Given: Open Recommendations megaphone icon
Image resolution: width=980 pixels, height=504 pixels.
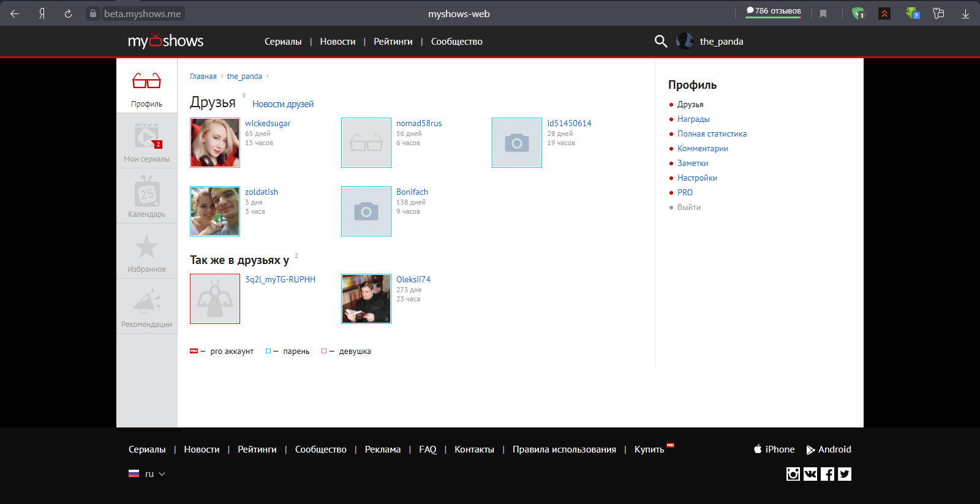Looking at the screenshot, I should pyautogui.click(x=146, y=302).
